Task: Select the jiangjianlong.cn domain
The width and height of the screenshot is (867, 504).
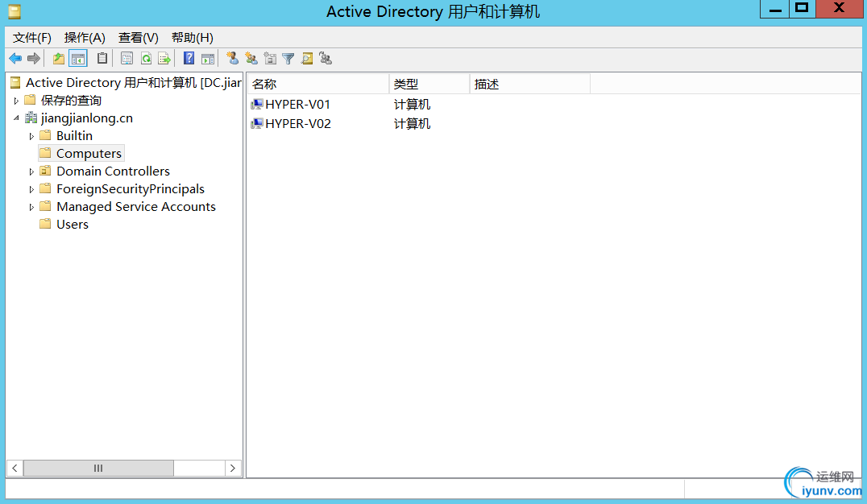Action: coord(87,118)
